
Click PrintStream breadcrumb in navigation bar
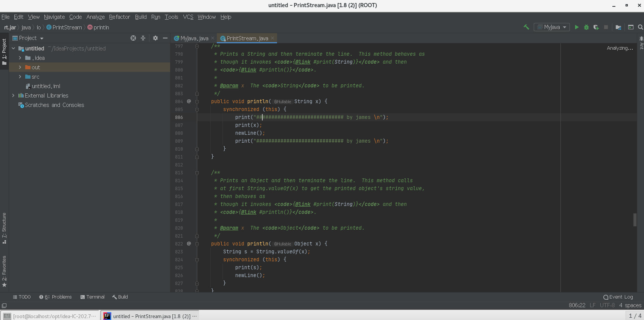(64, 27)
